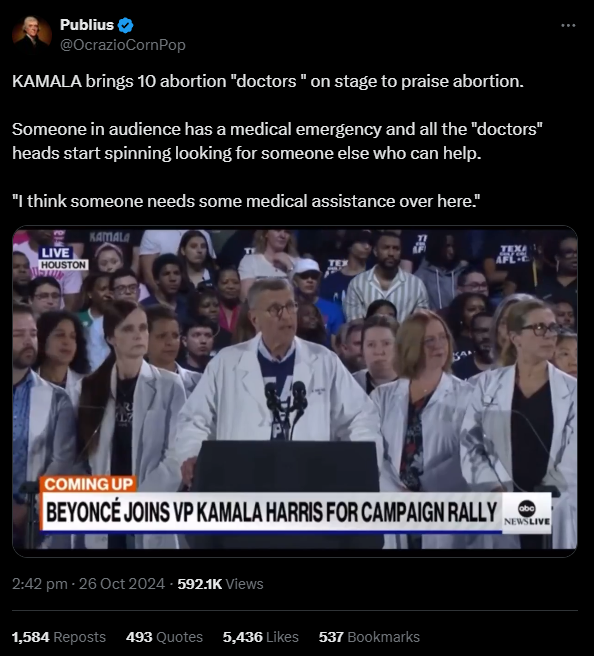The height and width of the screenshot is (656, 594).
Task: Show the 537 Bookmarks count
Action: (369, 637)
